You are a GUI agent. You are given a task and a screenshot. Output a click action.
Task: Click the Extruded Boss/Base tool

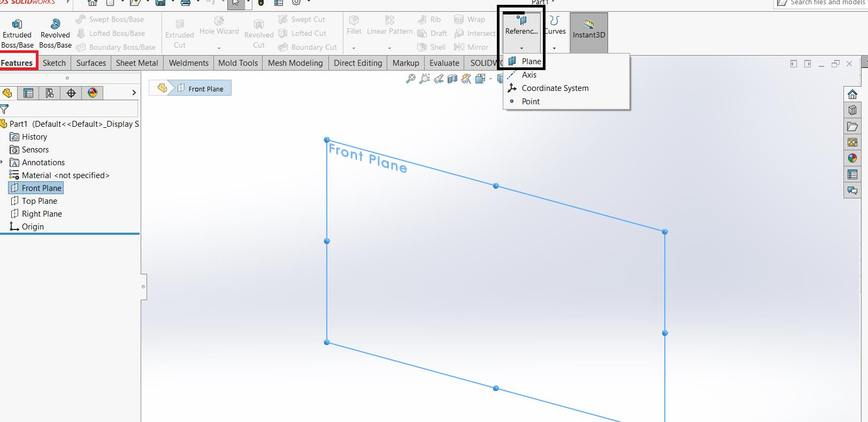point(17,33)
